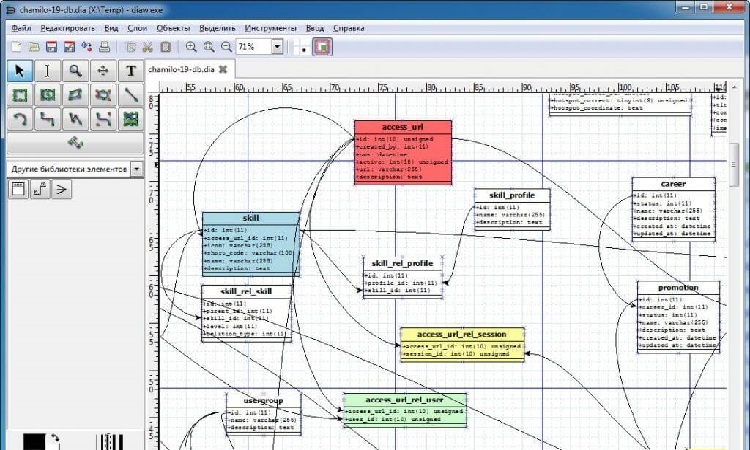The image size is (750, 450).
Task: Print the diagram
Action: tap(104, 47)
